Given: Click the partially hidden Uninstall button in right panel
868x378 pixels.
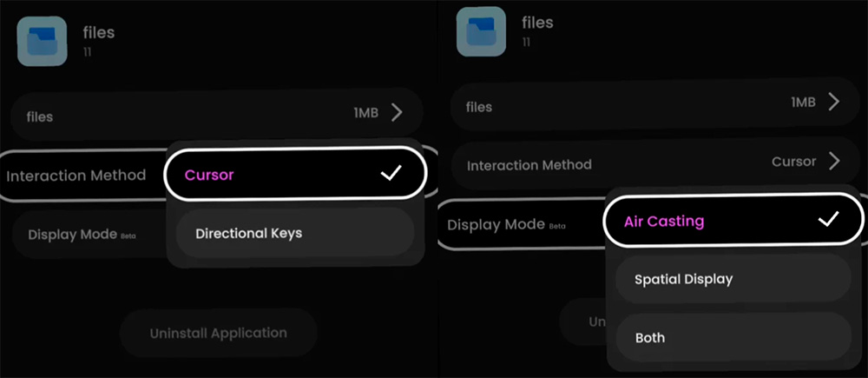Looking at the screenshot, I should click(583, 322).
